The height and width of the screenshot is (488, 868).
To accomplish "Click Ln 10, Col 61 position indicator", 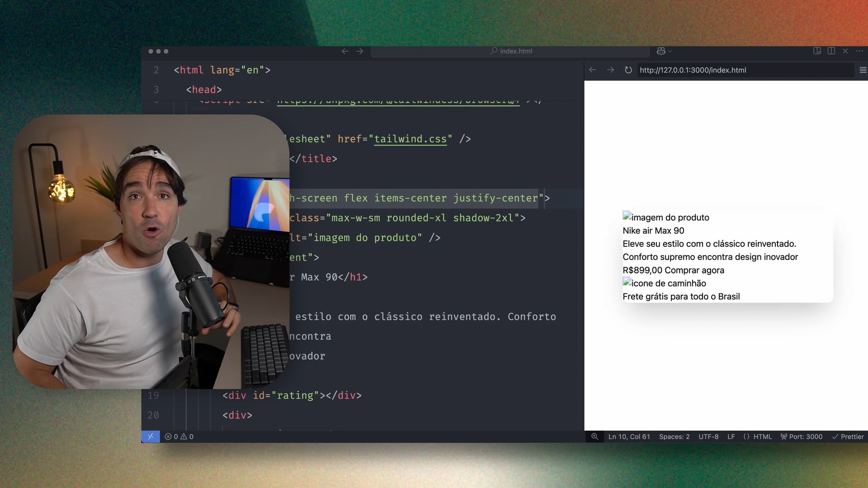I will point(629,436).
